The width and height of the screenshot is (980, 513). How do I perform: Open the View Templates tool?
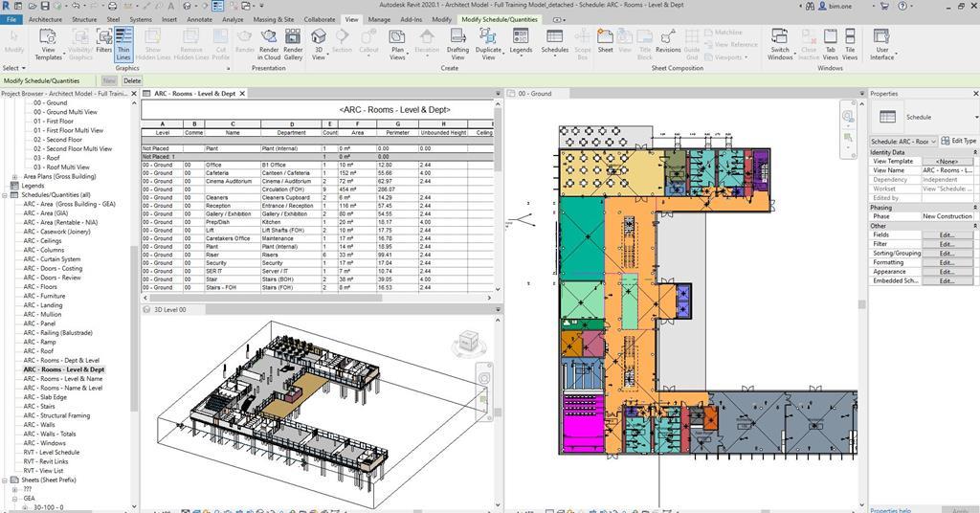point(49,43)
